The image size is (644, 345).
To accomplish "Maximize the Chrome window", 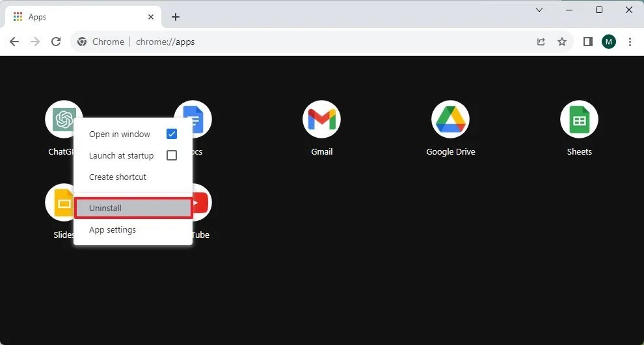I will pos(599,10).
